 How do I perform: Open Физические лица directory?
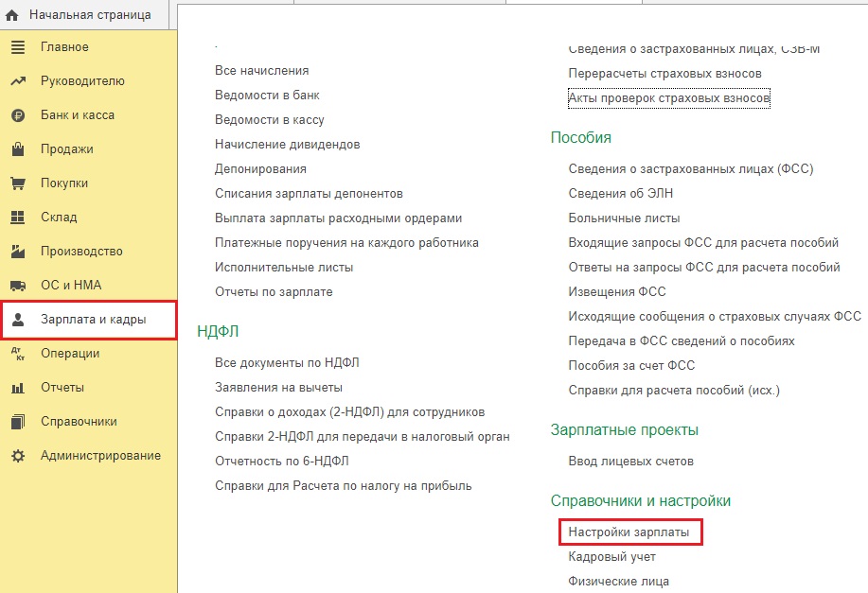[x=618, y=582]
